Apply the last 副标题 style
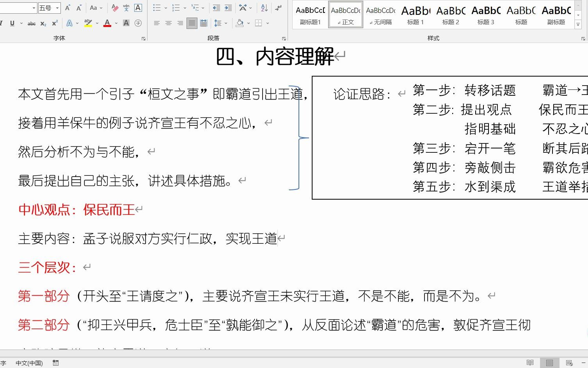The image size is (588, 368). click(556, 15)
